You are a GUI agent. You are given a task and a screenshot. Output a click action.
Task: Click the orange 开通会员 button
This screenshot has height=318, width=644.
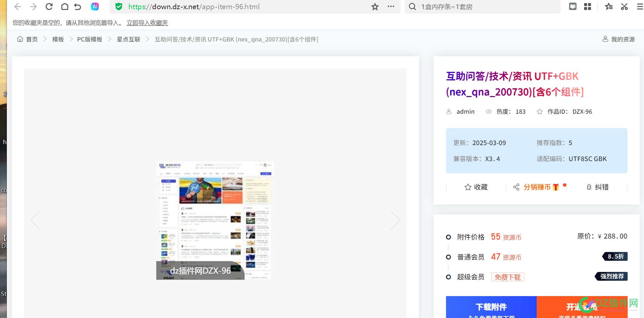(x=582, y=307)
